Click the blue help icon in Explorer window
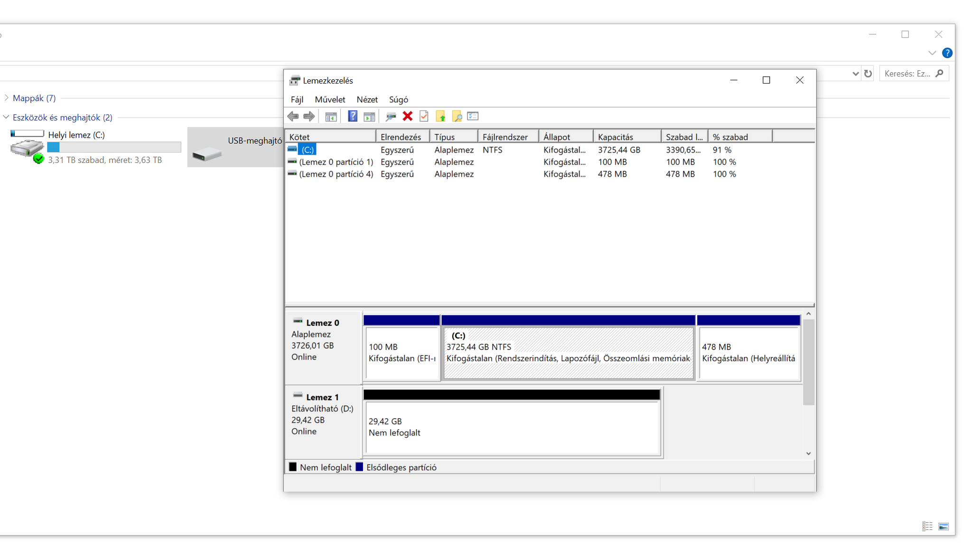 coord(947,53)
